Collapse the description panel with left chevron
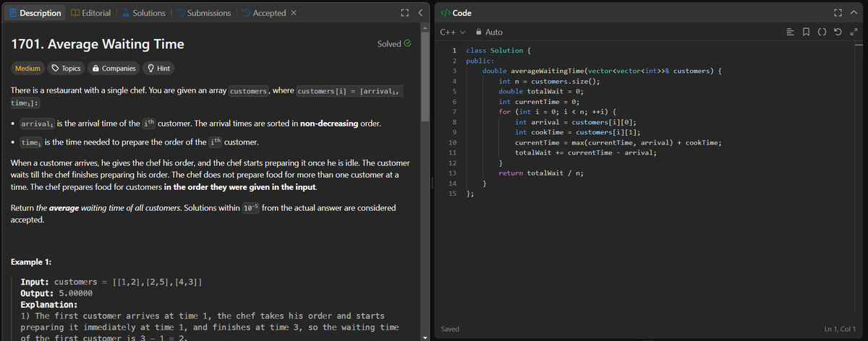The width and height of the screenshot is (868, 341). 420,13
